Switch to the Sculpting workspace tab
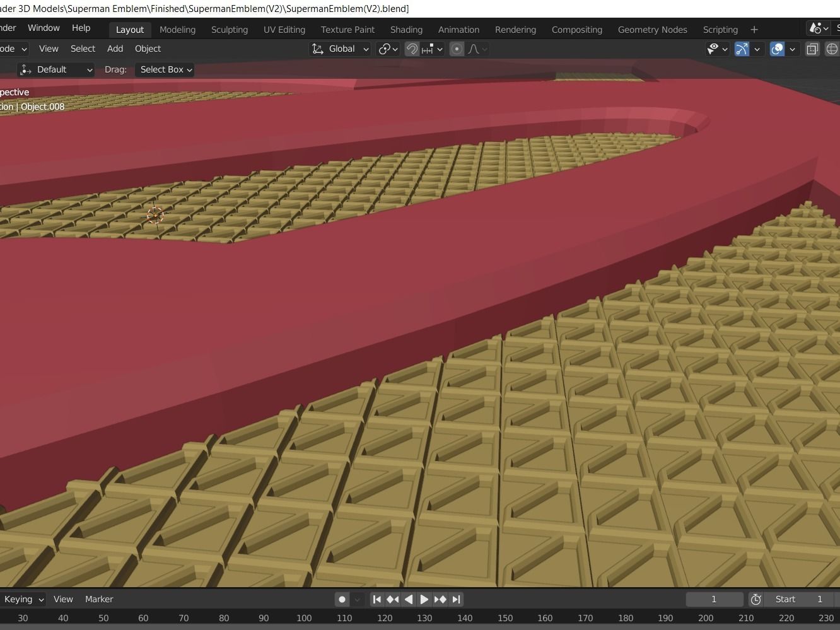This screenshot has width=840, height=630. pyautogui.click(x=230, y=30)
